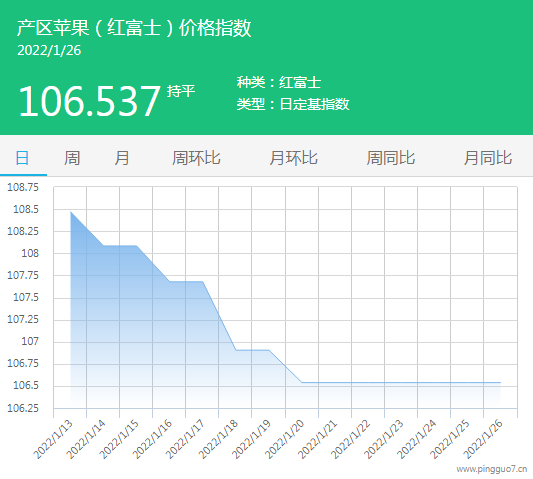Switch to the 周 weekly tab

pos(72,158)
